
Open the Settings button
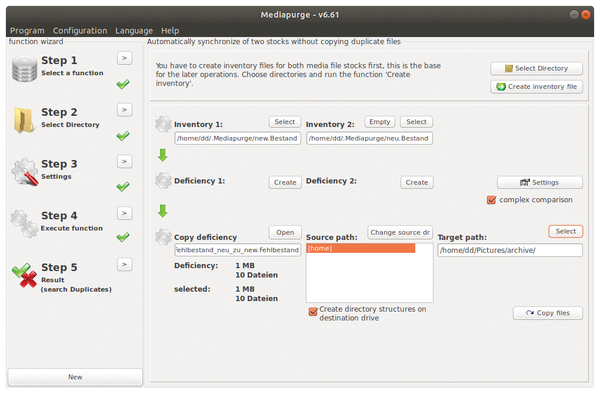tap(540, 182)
